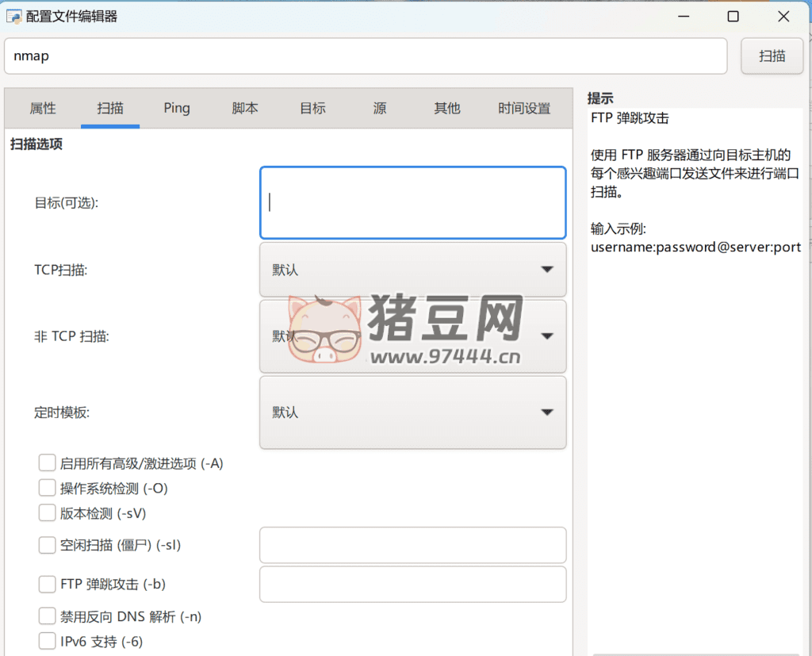Switch to the 属性 tab
Image resolution: width=812 pixels, height=656 pixels.
[43, 109]
